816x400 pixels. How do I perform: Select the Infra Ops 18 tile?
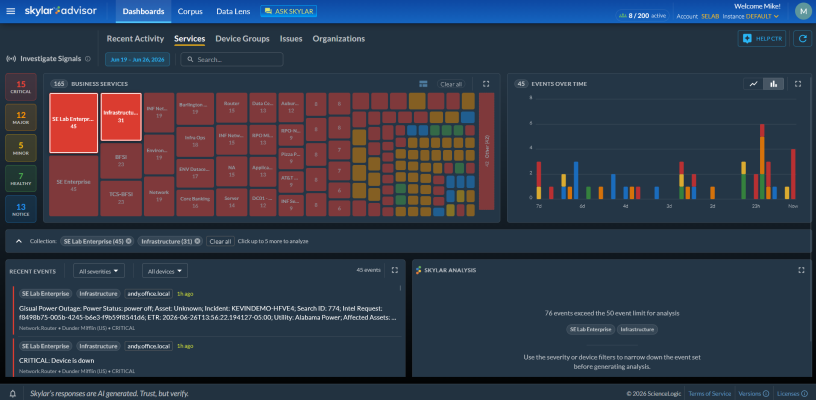click(x=195, y=141)
